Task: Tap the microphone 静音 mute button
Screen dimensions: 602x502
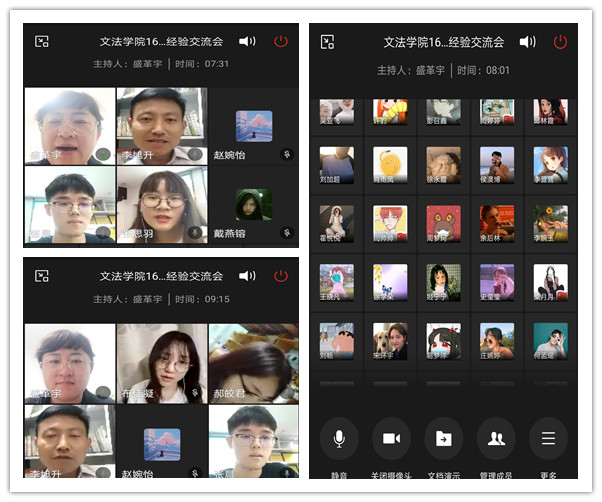Action: tap(339, 438)
